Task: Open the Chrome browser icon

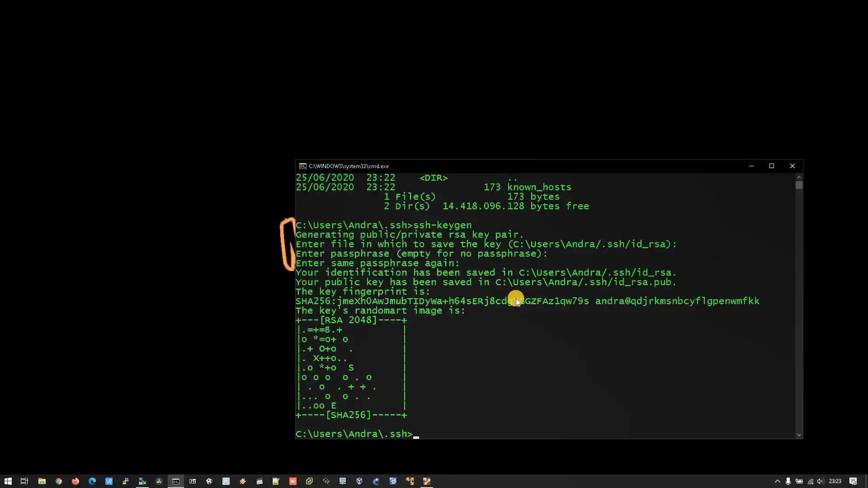Action: (58, 481)
